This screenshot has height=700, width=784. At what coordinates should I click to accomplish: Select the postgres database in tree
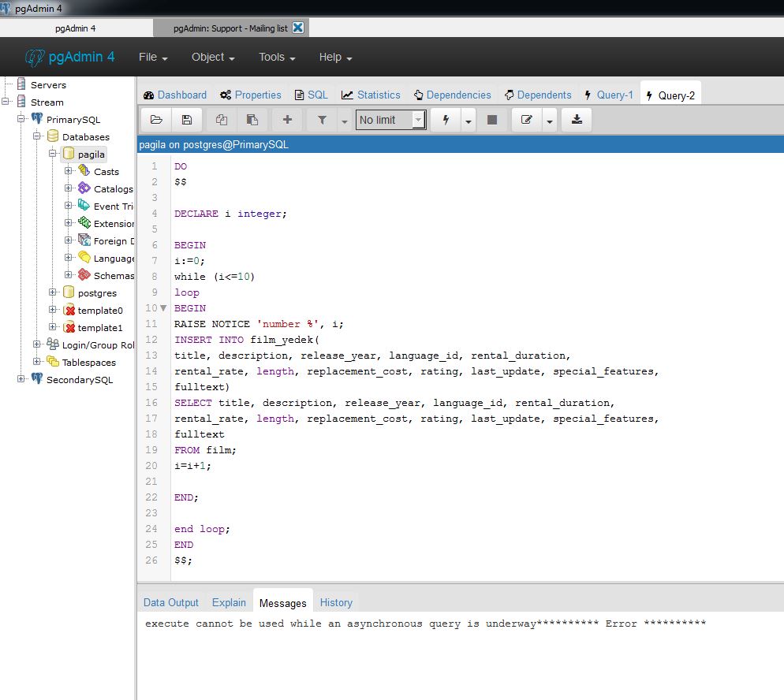(x=97, y=293)
